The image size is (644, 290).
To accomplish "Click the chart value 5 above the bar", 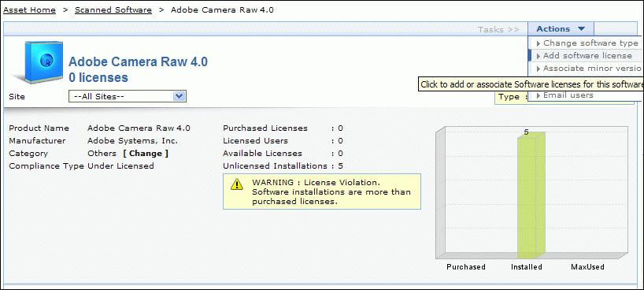I will [526, 132].
